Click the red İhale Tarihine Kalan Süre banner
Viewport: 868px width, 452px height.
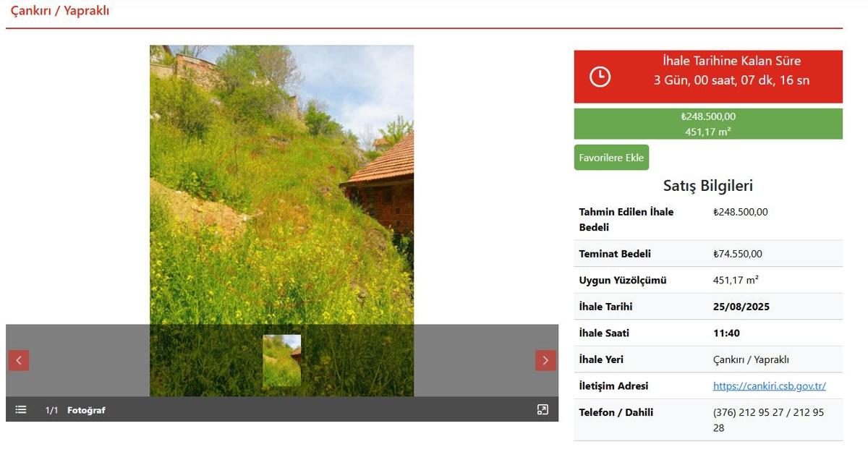[x=708, y=77]
